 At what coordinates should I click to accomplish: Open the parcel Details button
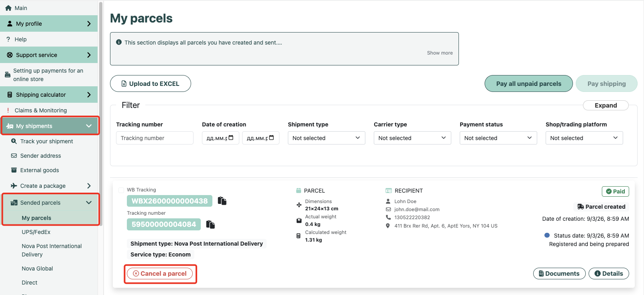tap(609, 274)
